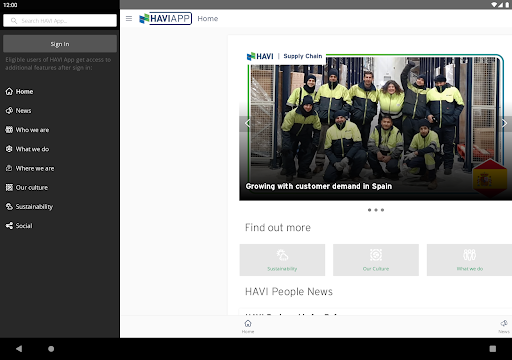The image size is (512, 360).
Task: Focus the Search HAVI App field
Action: pyautogui.click(x=60, y=21)
